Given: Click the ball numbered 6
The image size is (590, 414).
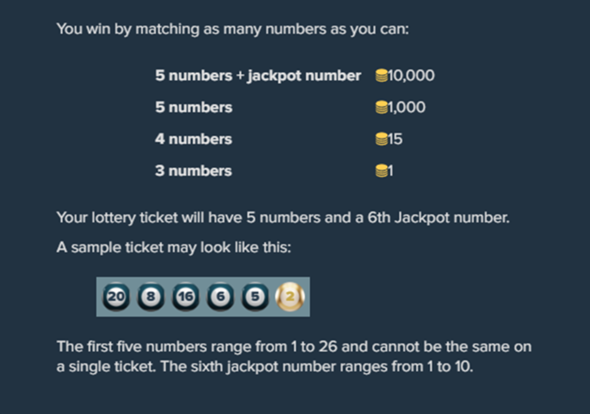Looking at the screenshot, I should click(x=220, y=297).
